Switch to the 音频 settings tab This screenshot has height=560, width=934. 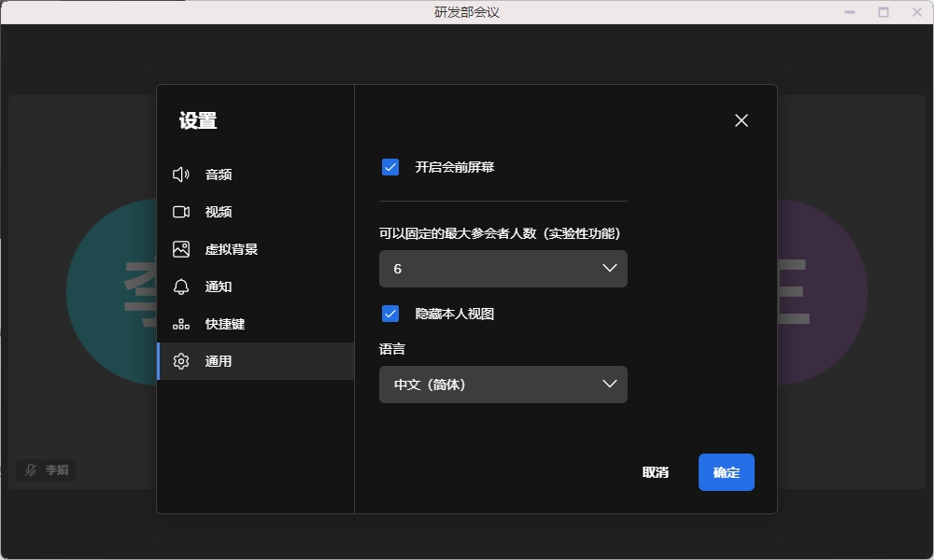(x=219, y=175)
